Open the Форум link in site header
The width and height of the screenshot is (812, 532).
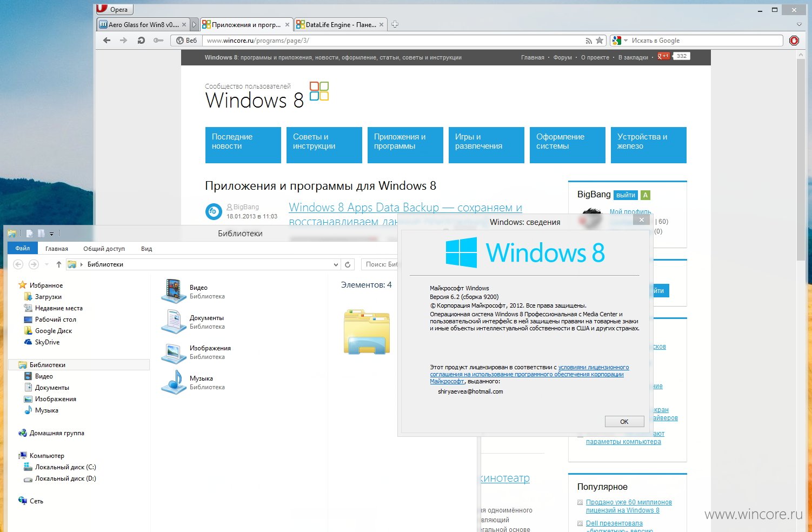(x=562, y=57)
